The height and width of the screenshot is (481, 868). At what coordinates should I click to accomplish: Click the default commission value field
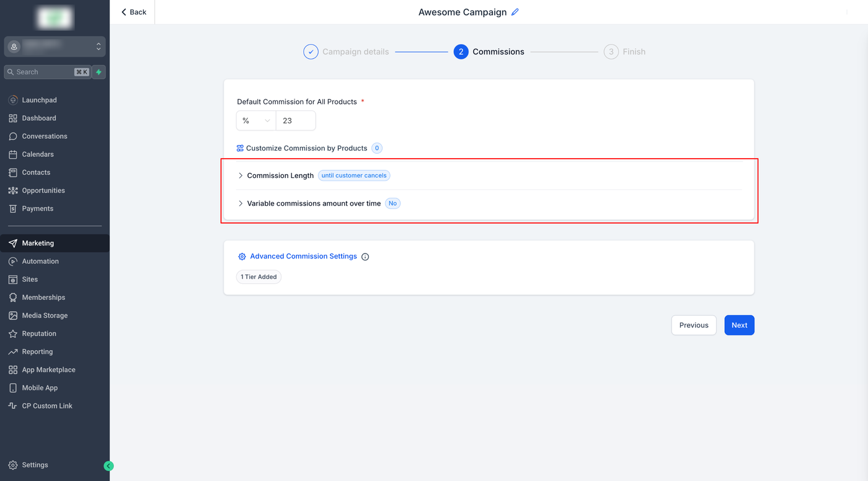tap(296, 121)
